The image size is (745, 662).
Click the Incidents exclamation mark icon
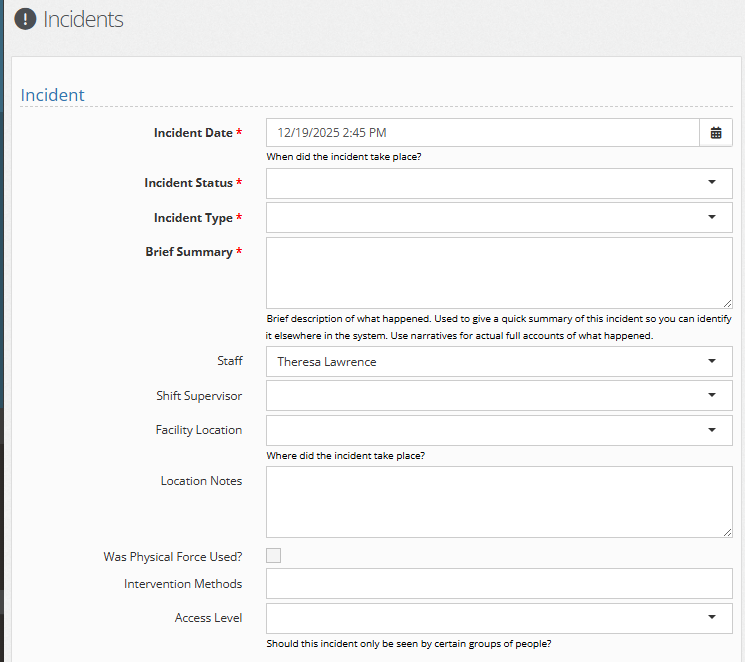tap(25, 19)
